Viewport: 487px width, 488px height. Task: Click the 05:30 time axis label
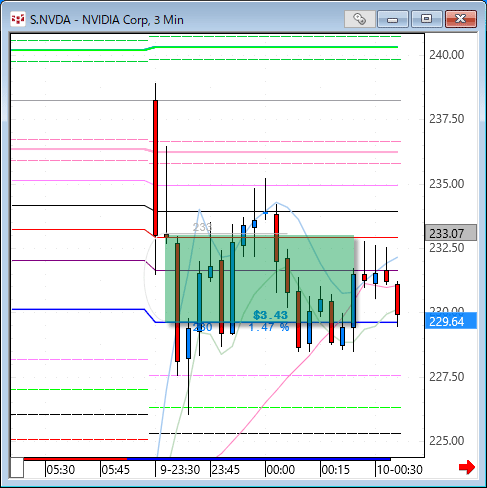[61, 470]
